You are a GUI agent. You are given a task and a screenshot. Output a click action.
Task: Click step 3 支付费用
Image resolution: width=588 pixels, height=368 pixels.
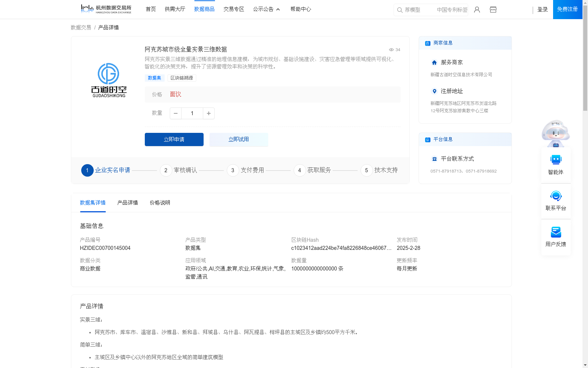pyautogui.click(x=245, y=170)
